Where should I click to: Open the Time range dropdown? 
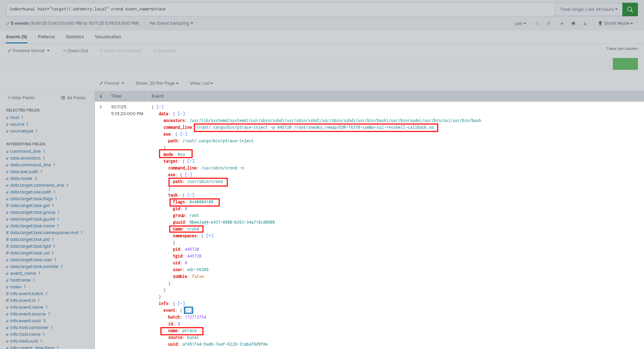[588, 9]
